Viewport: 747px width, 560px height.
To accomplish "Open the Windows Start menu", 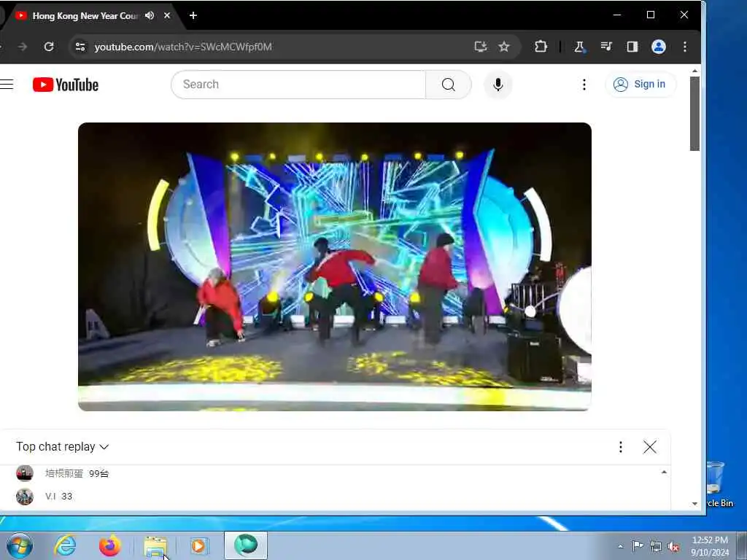I will pyautogui.click(x=20, y=545).
